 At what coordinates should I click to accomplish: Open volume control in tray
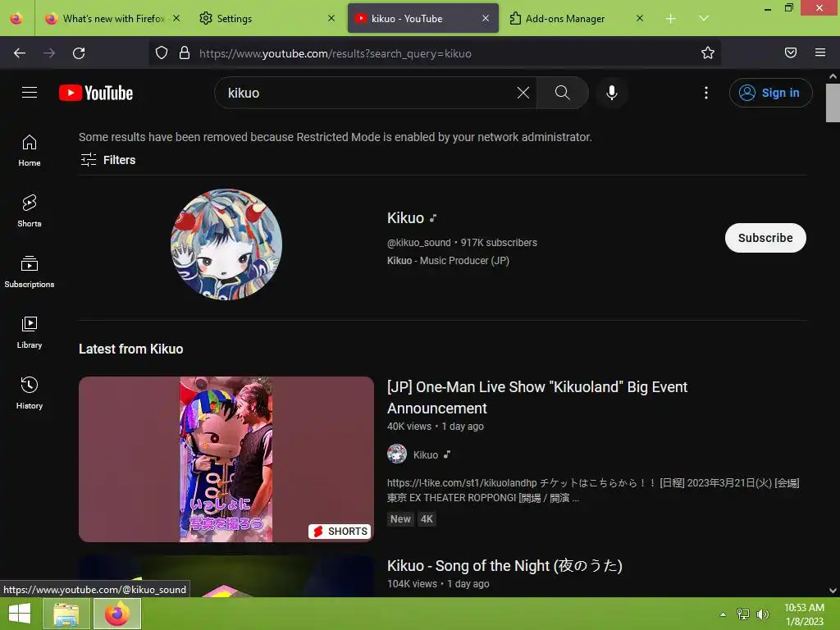(x=762, y=614)
